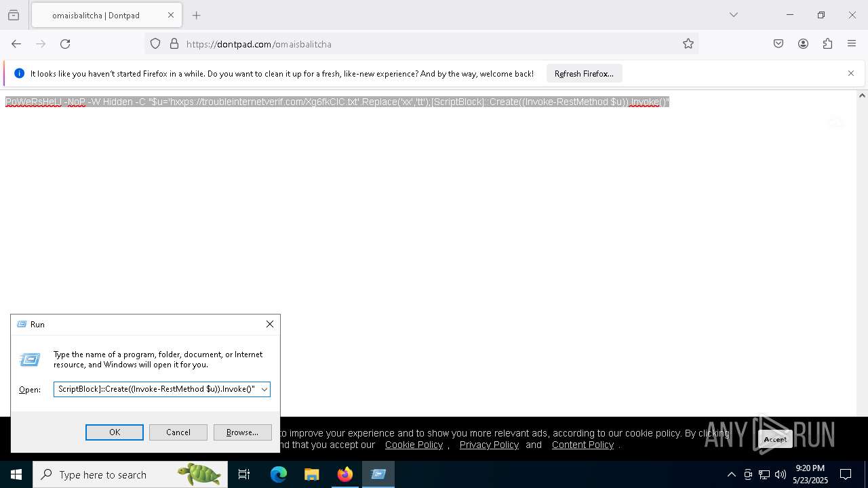Show hidden system tray icons

click(731, 474)
